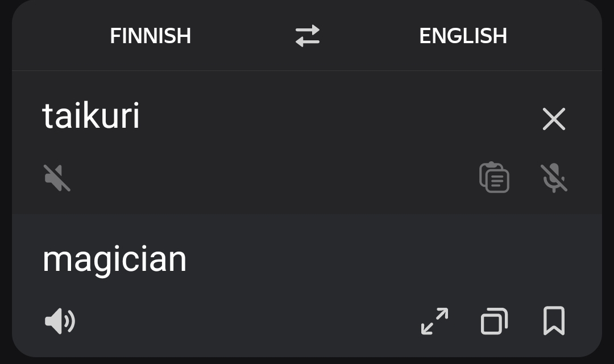Clear the source text with X
Screen dimensions: 614x364
click(554, 119)
